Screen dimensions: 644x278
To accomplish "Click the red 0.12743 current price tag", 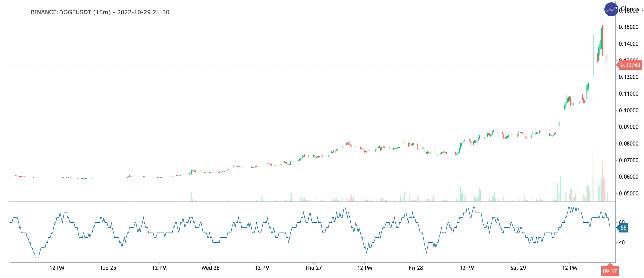I will pyautogui.click(x=630, y=65).
